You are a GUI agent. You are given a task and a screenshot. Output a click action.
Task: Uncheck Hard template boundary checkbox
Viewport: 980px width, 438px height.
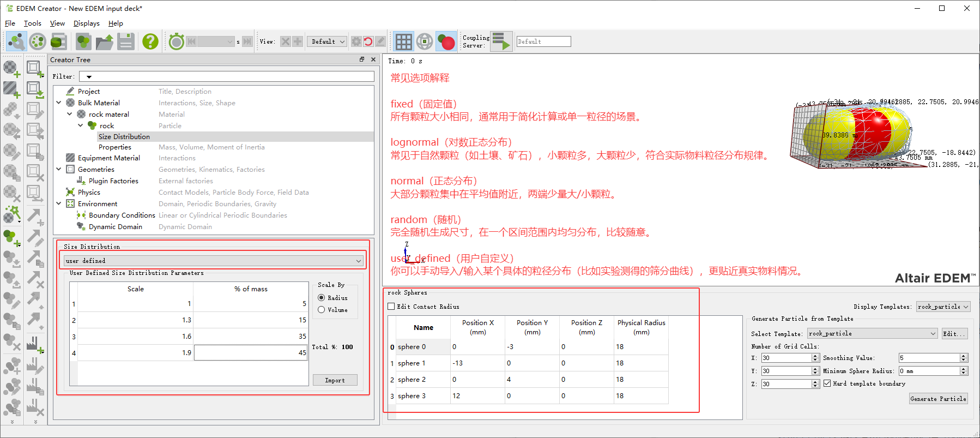(827, 383)
